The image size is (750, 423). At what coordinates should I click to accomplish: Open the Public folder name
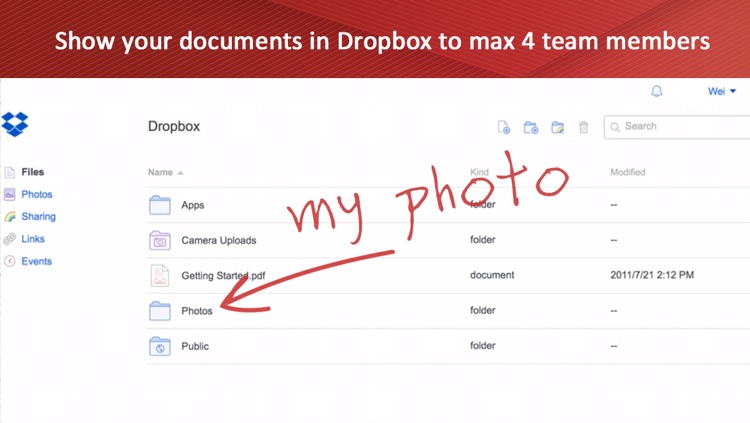[x=195, y=346]
